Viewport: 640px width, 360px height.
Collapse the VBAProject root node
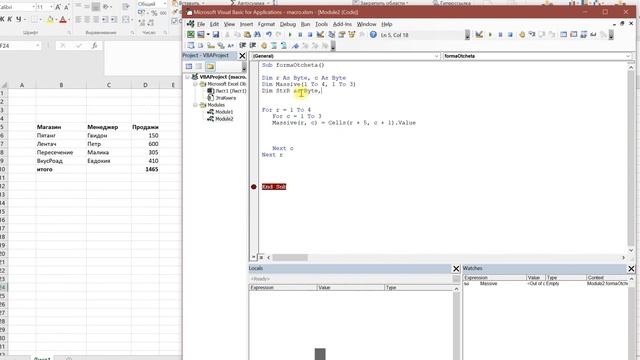[187, 77]
